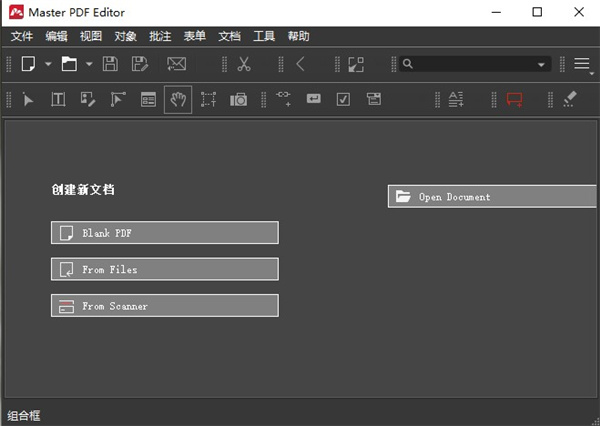Click the Check Box form icon
The image size is (600, 426).
pos(343,100)
